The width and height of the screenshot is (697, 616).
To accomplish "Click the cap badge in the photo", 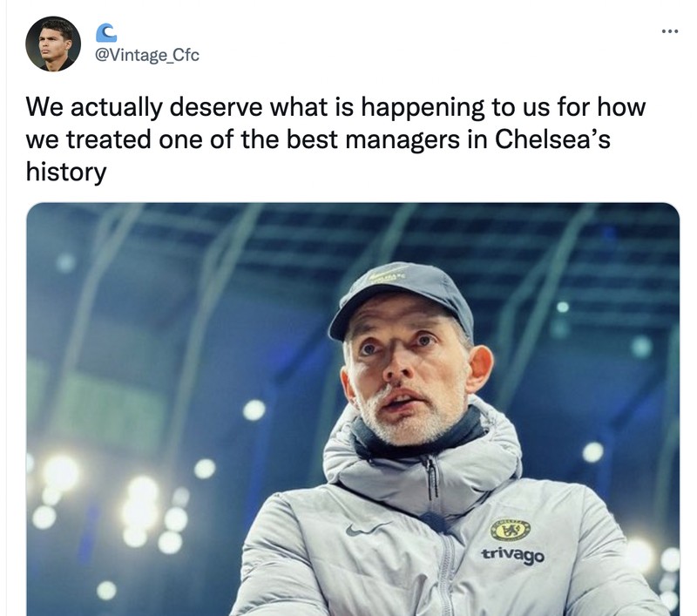I will coord(387,277).
